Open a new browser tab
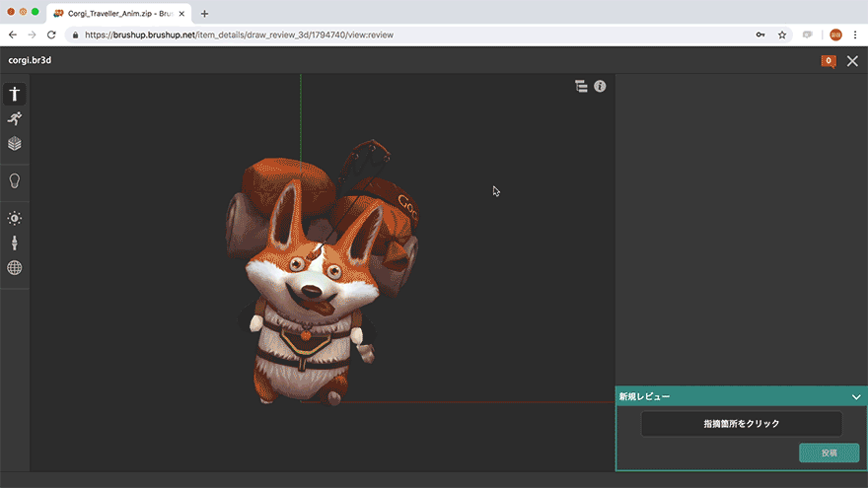The height and width of the screenshot is (488, 868). (204, 14)
